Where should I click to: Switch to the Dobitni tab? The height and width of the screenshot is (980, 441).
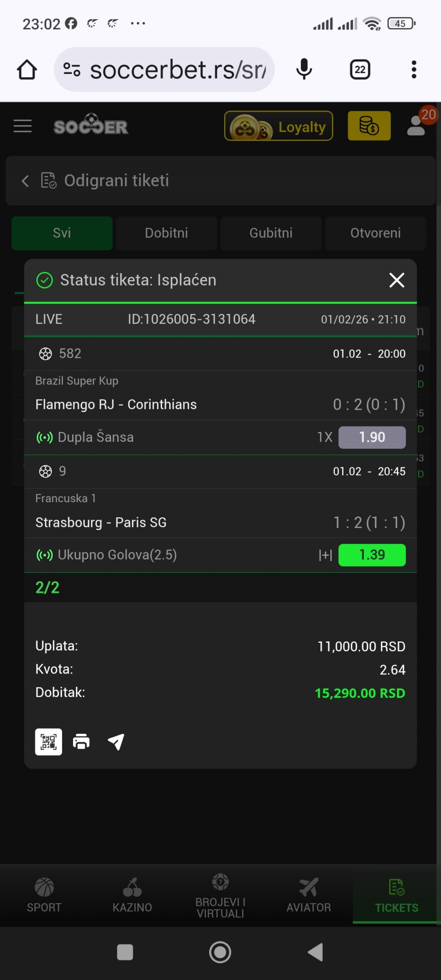tap(166, 233)
